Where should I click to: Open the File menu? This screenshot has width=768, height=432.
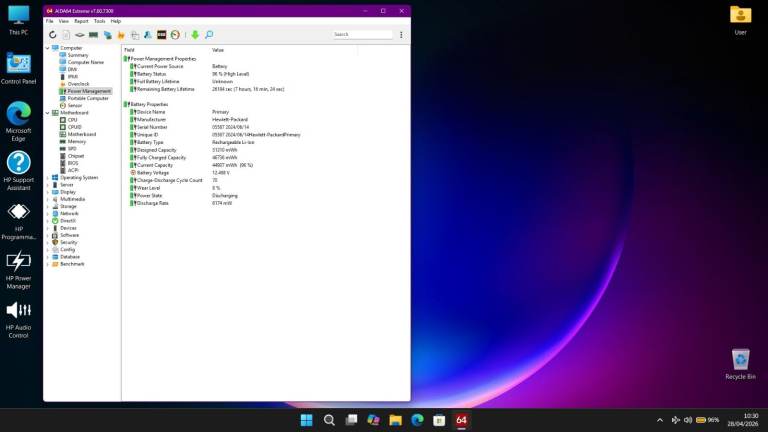coord(49,21)
